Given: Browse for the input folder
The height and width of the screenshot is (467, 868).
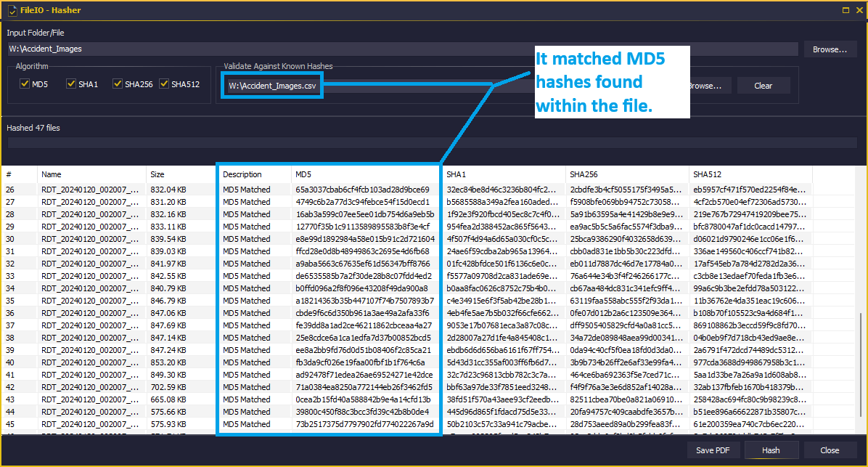Looking at the screenshot, I should [x=830, y=49].
